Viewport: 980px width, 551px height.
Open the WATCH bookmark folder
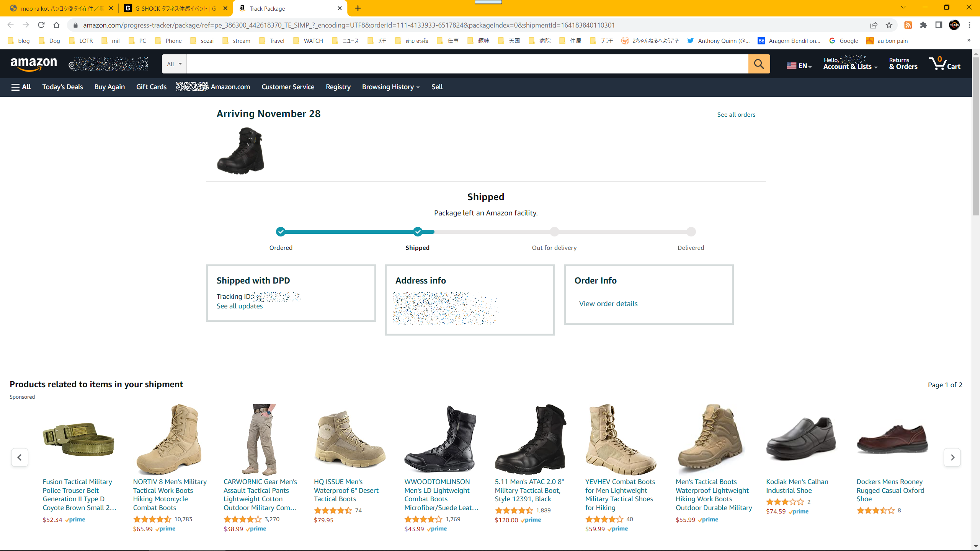[x=309, y=41]
